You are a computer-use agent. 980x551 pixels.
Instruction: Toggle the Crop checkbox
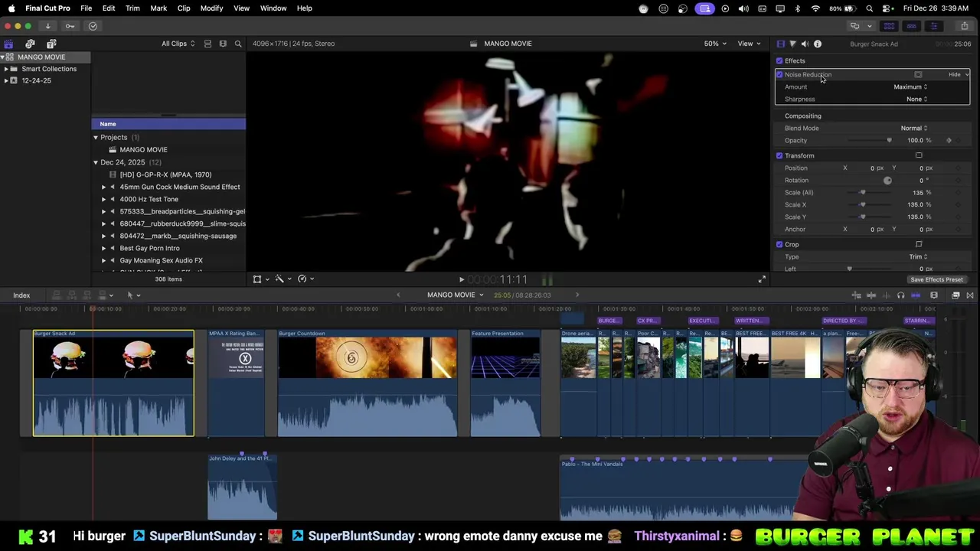coord(779,244)
